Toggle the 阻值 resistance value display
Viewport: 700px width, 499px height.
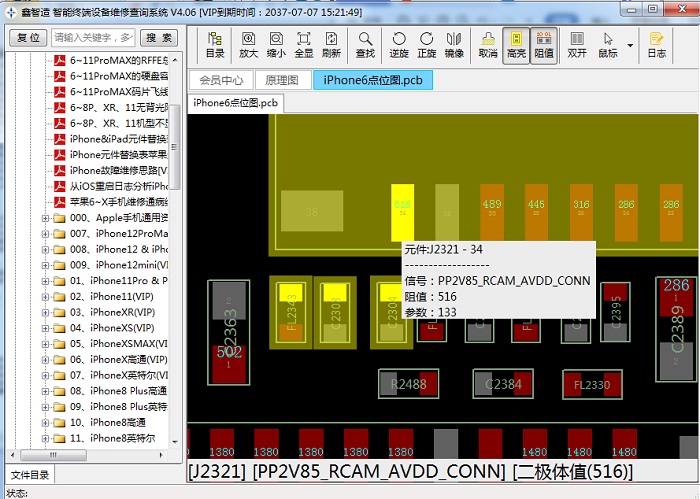(x=544, y=46)
